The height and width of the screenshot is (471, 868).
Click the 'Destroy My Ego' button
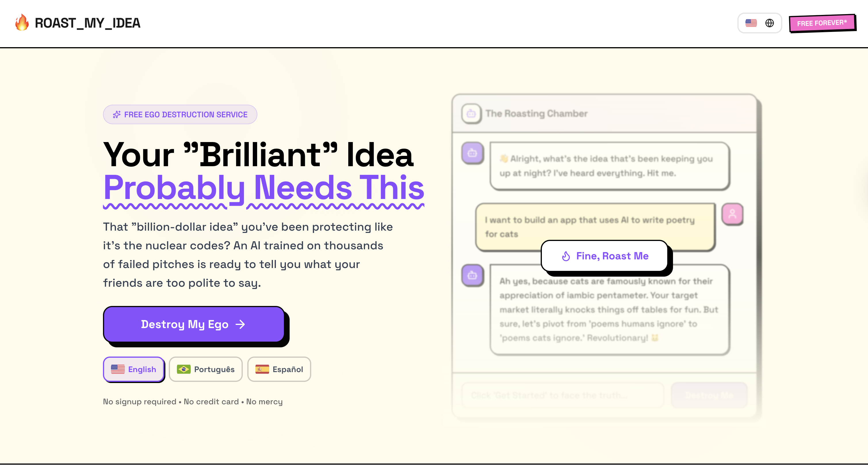click(x=194, y=324)
